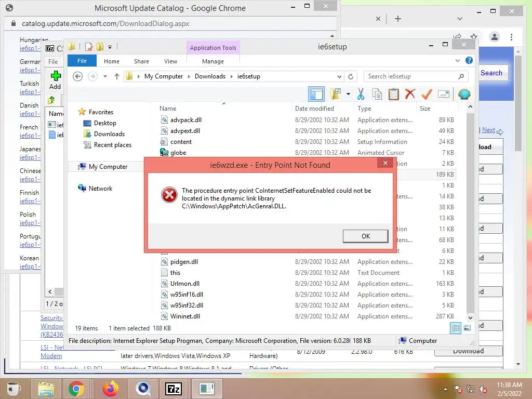Viewport: 532px width, 399px height.
Task: Click the Explorer Back arrow button
Action: (x=78, y=76)
